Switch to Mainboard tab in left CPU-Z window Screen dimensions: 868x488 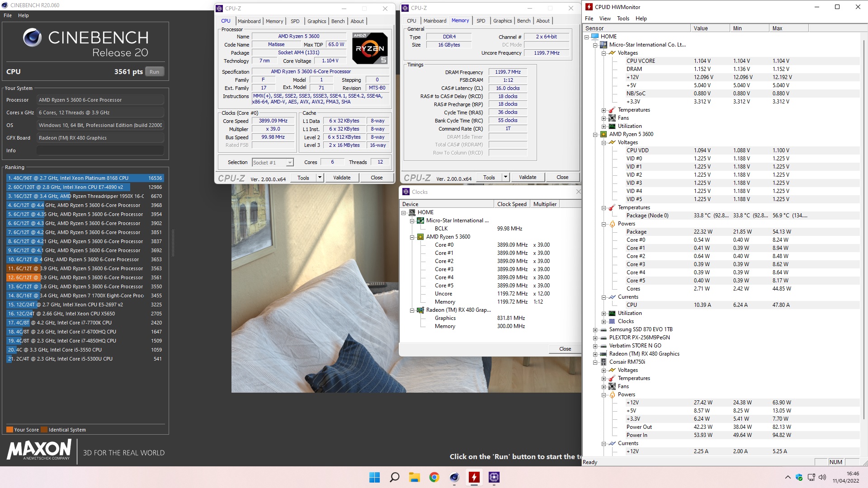tap(249, 21)
